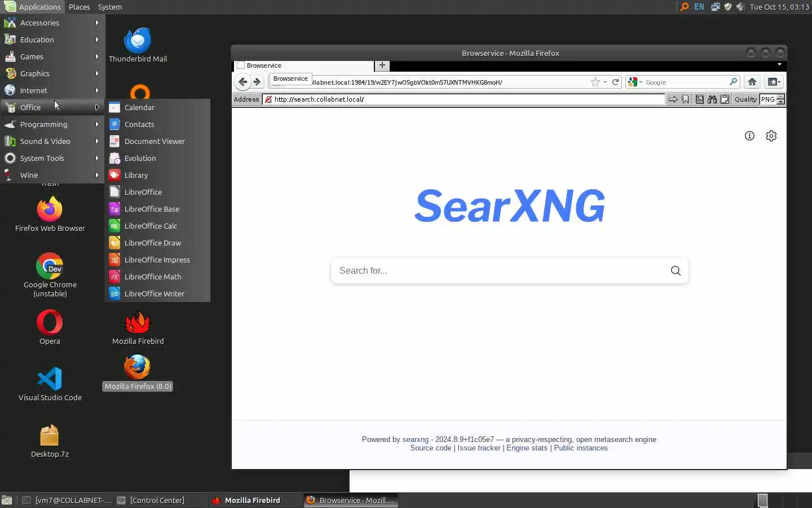Follow the Issue tracker link
The height and width of the screenshot is (508, 812).
point(479,448)
